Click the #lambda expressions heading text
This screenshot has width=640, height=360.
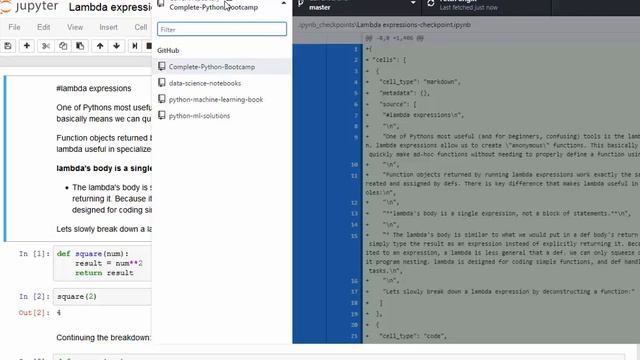(94, 89)
